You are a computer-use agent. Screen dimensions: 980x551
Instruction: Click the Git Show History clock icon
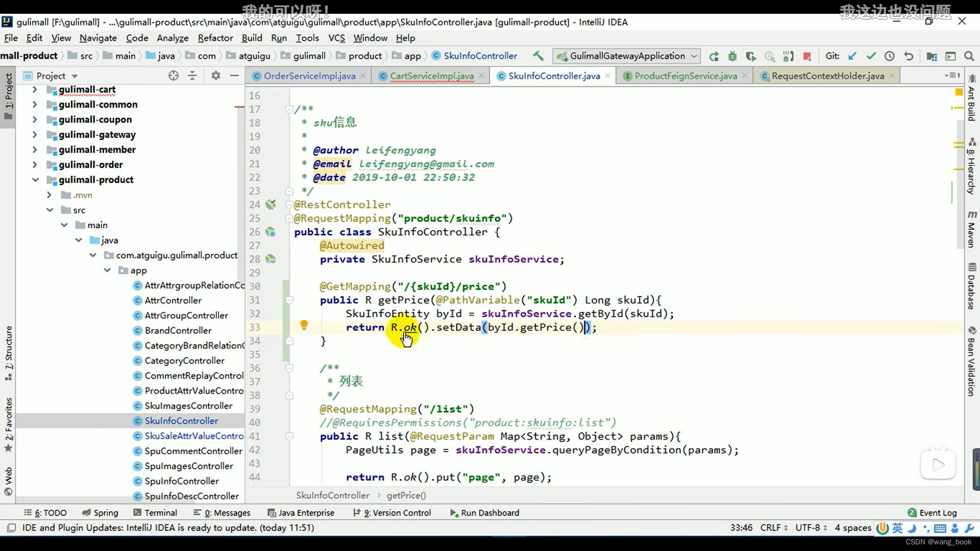[x=890, y=56]
